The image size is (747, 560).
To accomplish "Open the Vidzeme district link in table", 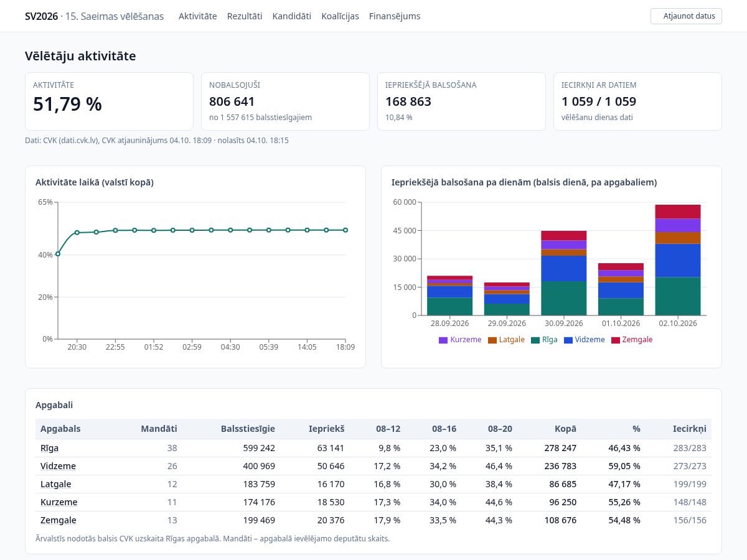I will [58, 466].
